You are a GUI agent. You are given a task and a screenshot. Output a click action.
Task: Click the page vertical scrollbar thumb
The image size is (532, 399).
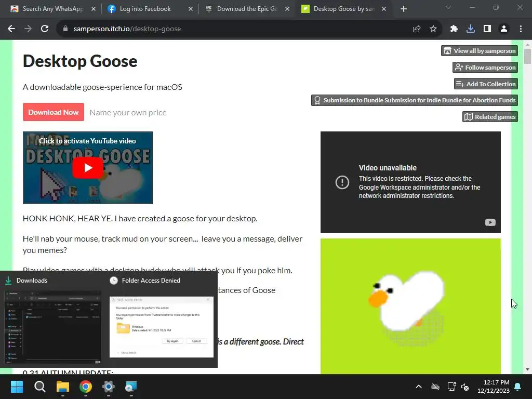[x=527, y=56]
